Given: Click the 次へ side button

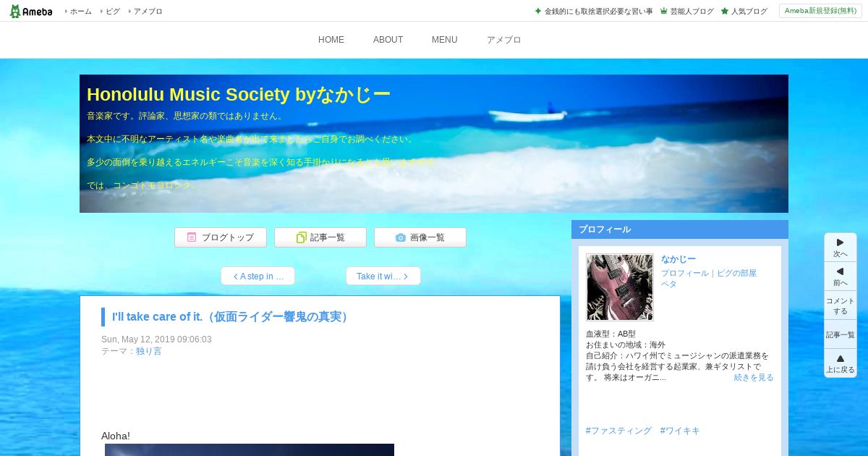Looking at the screenshot, I should click(x=841, y=248).
